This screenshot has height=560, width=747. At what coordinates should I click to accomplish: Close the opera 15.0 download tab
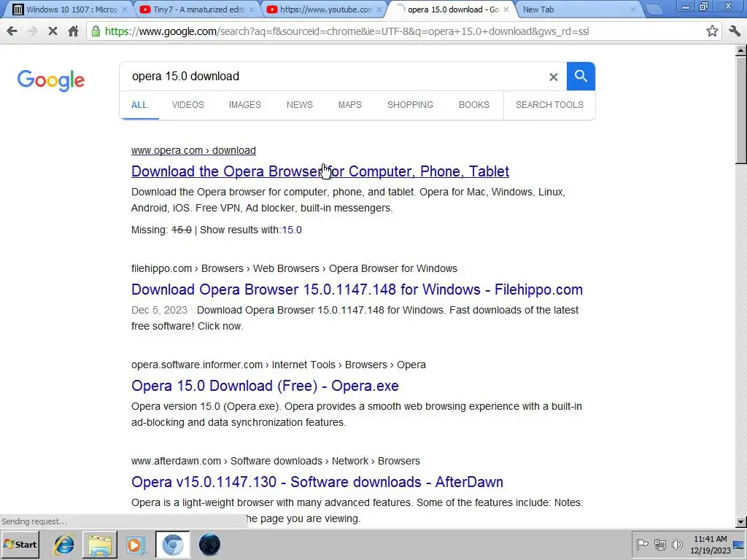506,9
